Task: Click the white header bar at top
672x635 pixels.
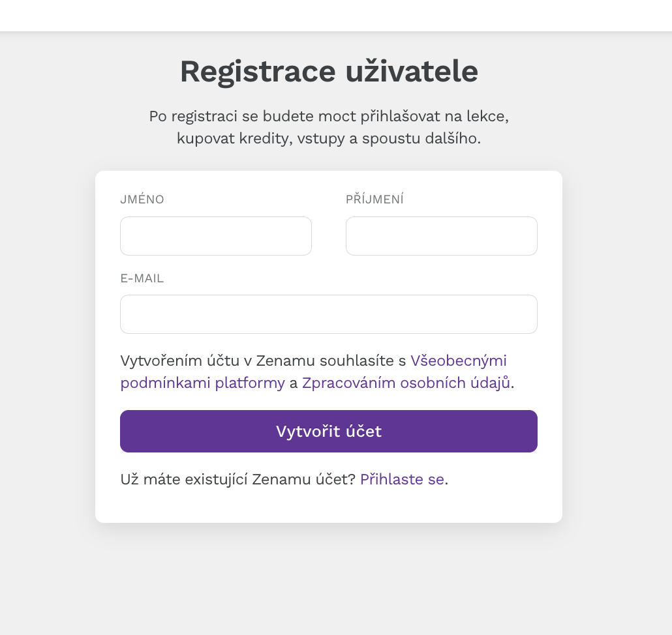Action: 336,16
